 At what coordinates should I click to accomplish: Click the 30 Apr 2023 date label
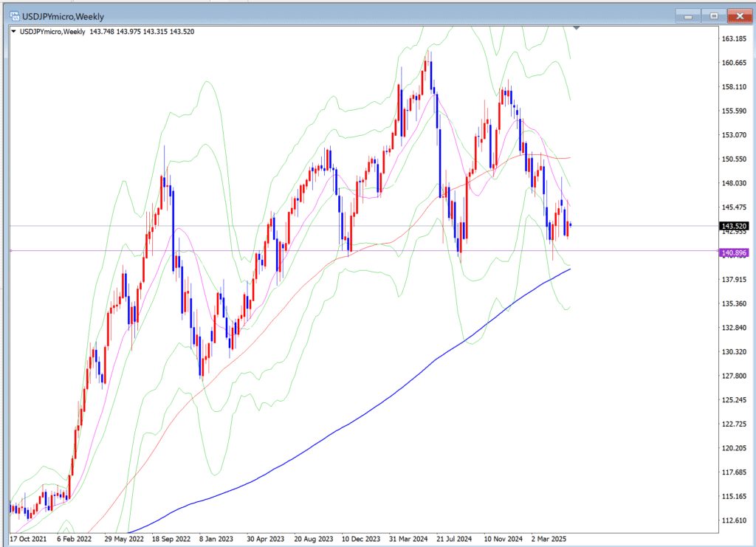click(266, 539)
